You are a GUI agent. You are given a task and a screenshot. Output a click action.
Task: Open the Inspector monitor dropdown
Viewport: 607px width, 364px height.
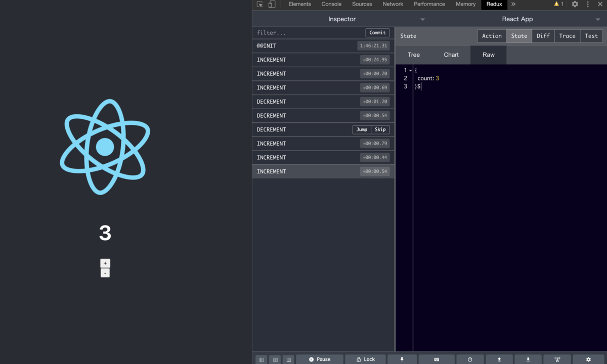[x=341, y=19]
